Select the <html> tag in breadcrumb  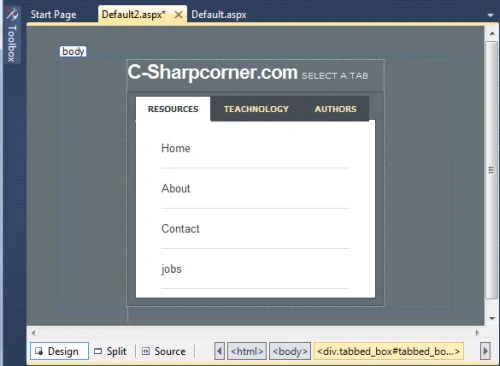click(247, 351)
